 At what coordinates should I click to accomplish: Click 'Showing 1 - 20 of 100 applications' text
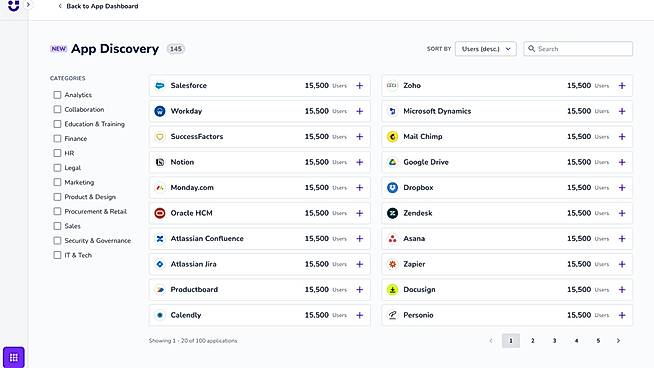pos(193,341)
